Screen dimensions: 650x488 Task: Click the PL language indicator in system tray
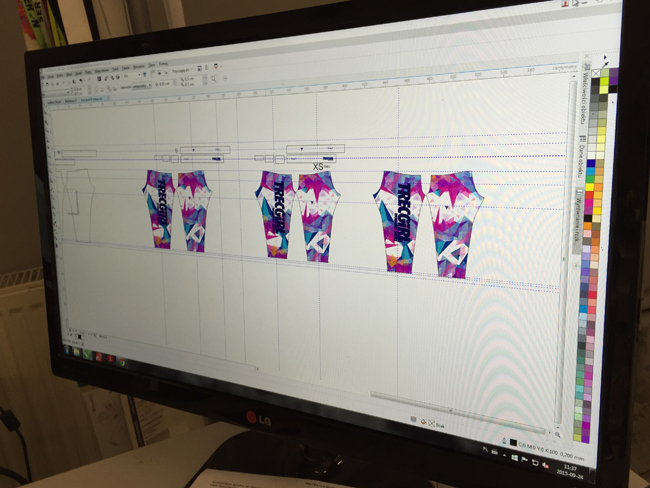point(485,449)
